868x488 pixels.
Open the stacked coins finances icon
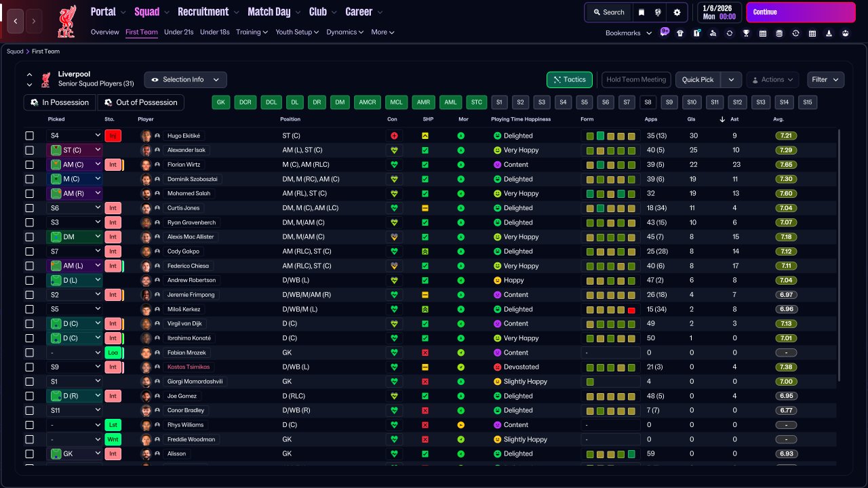779,33
